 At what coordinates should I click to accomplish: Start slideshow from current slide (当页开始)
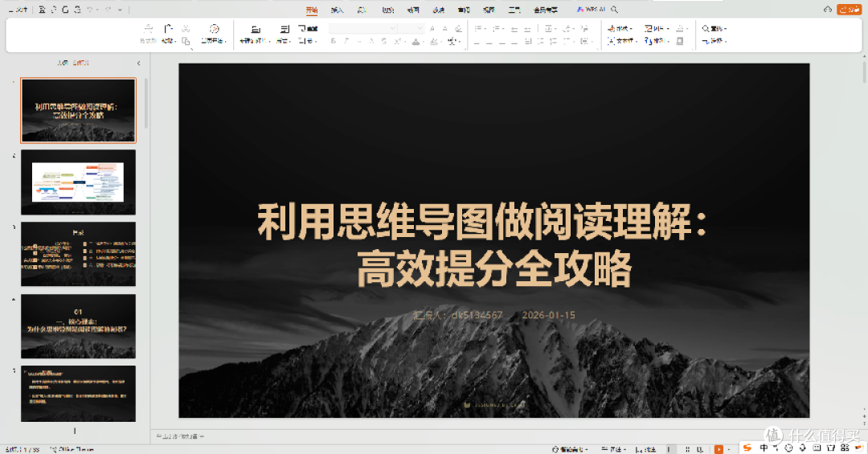coord(215,34)
